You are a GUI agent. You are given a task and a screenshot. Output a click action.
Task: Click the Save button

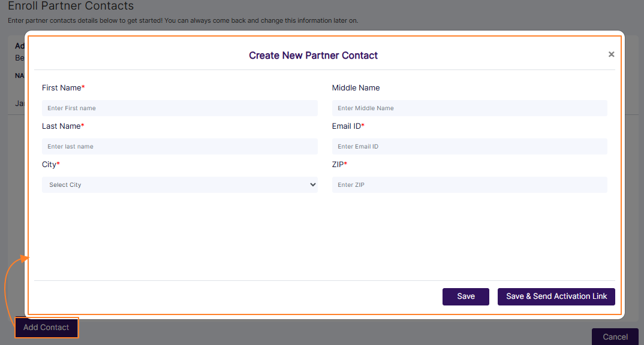click(x=465, y=296)
